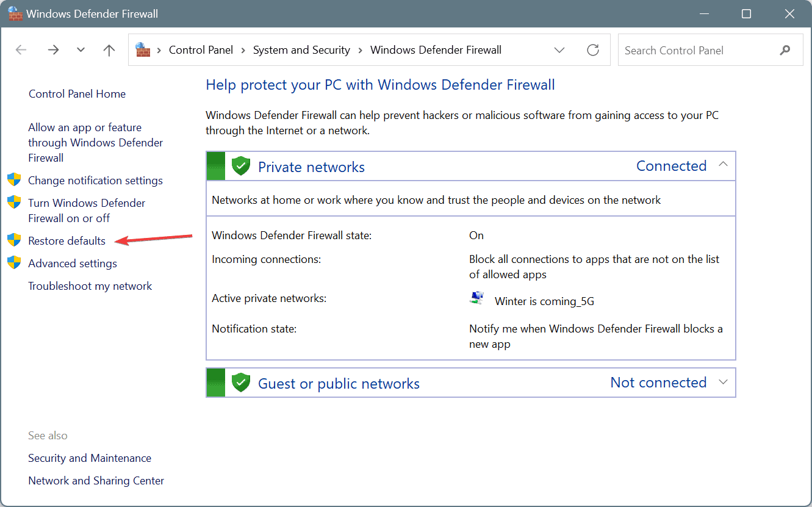Click network icon beside Winter is coming_5G
This screenshot has width=812, height=507.
pyautogui.click(x=477, y=298)
